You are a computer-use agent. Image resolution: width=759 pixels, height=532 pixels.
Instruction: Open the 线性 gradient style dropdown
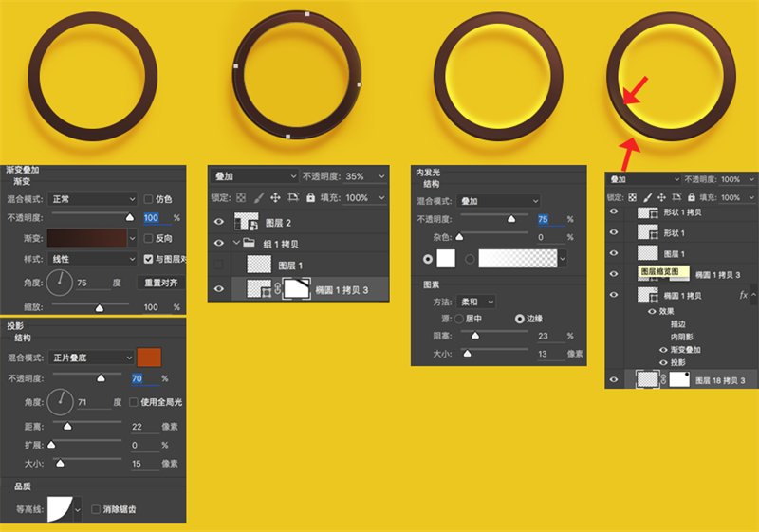tap(92, 259)
